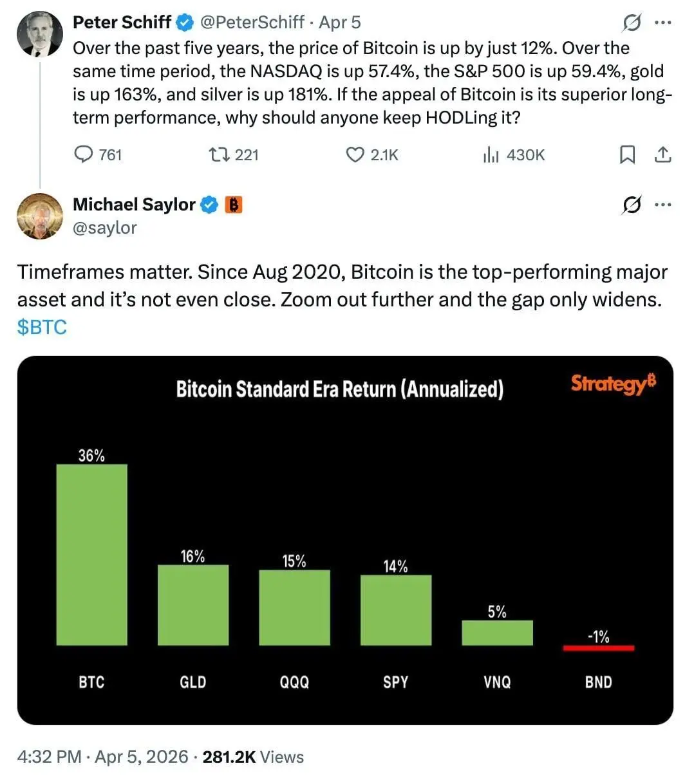685x784 pixels.
Task: Open the Grok actions icon on Schiff's tweet
Action: tap(632, 22)
